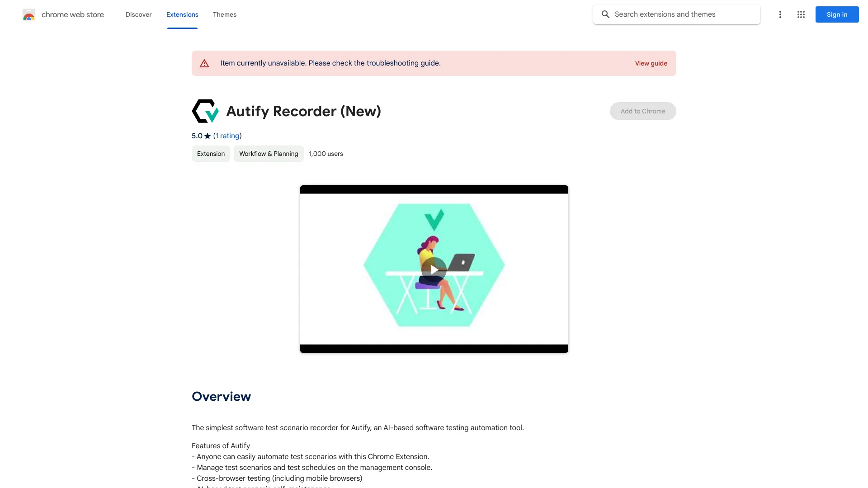
Task: Click the Add to Chrome button
Action: 643,111
